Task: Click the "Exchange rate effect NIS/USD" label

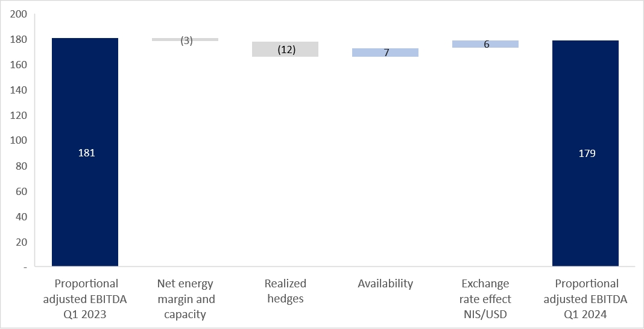Action: click(485, 299)
